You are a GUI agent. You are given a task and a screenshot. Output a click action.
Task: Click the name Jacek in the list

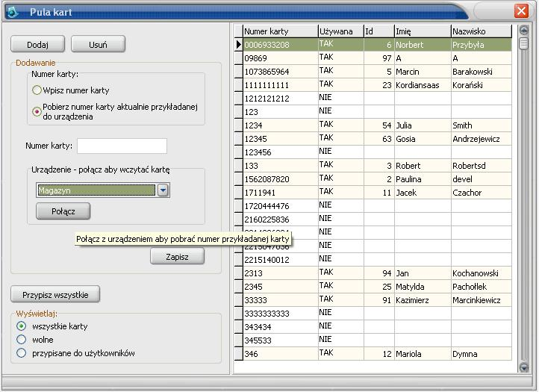[406, 193]
